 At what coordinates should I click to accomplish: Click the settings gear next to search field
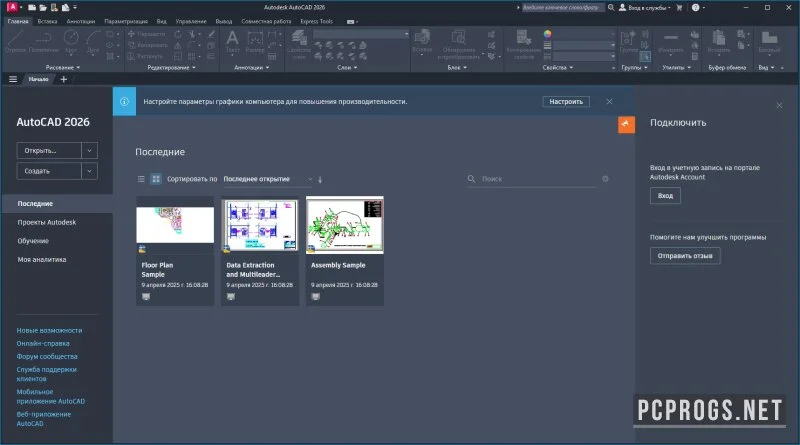[605, 179]
